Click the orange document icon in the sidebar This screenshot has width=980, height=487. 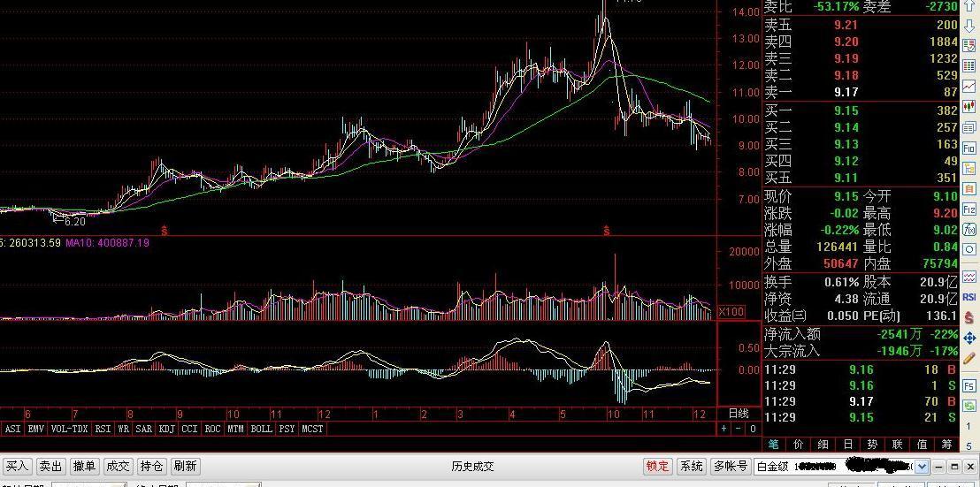click(969, 188)
